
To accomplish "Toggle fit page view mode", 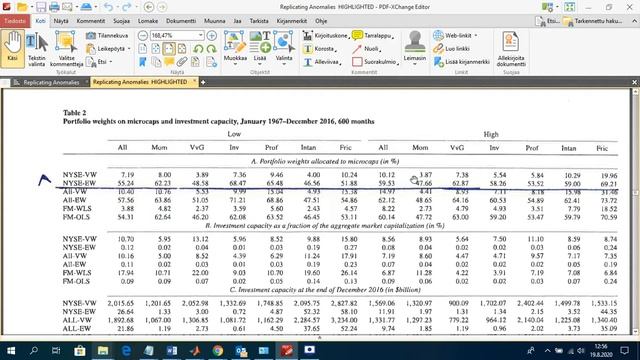I will click(156, 49).
